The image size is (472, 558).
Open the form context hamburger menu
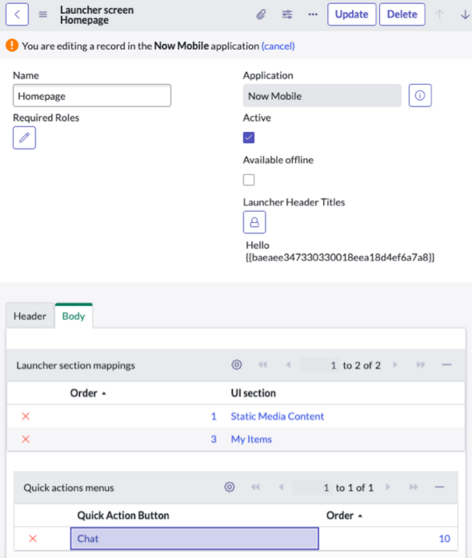pos(43,15)
